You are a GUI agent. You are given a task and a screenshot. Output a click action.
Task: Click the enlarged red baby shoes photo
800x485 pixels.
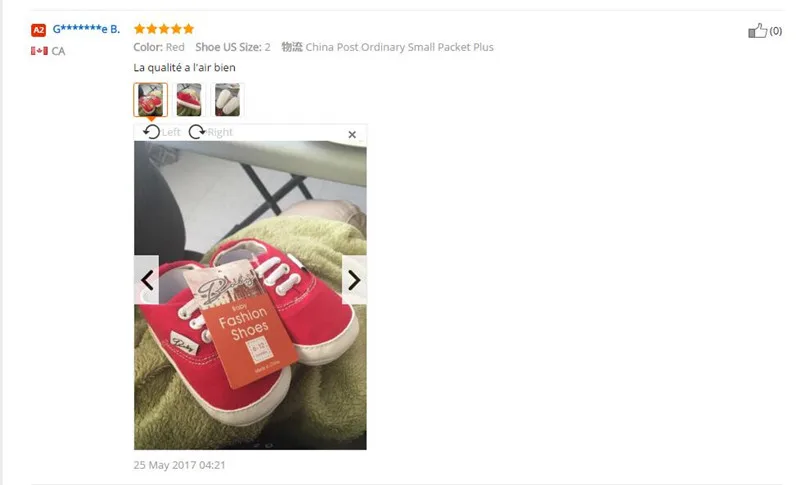250,295
